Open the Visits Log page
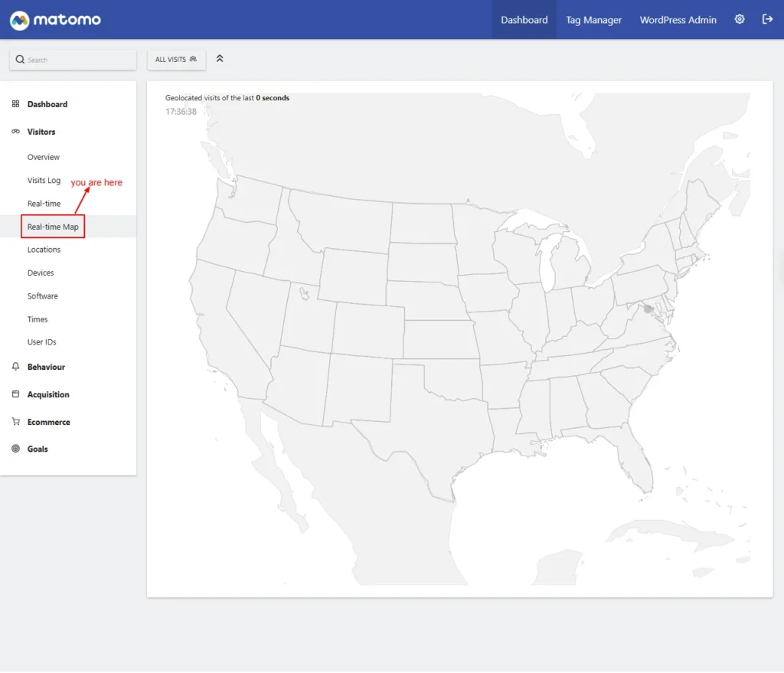Image resolution: width=784 pixels, height=673 pixels. point(44,181)
